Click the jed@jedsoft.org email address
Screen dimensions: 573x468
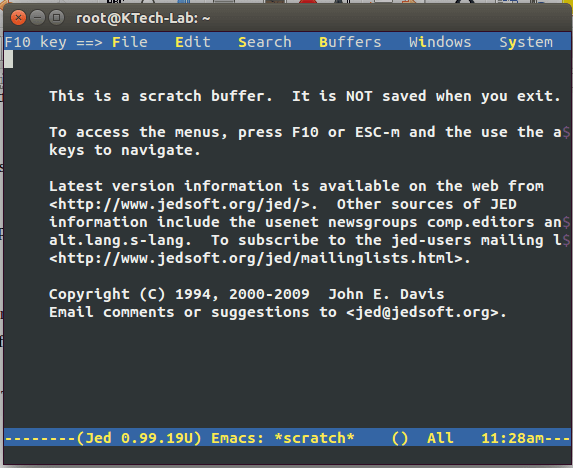pyautogui.click(x=426, y=312)
